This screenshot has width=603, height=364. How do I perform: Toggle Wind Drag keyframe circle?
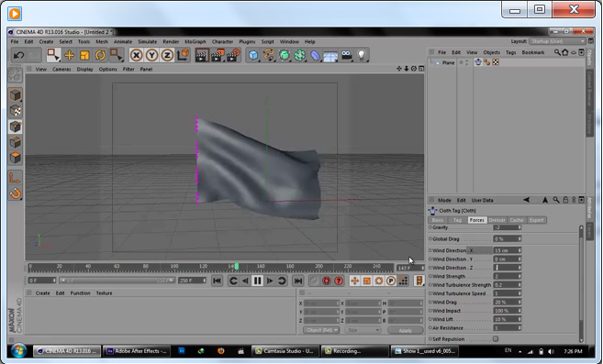click(430, 303)
